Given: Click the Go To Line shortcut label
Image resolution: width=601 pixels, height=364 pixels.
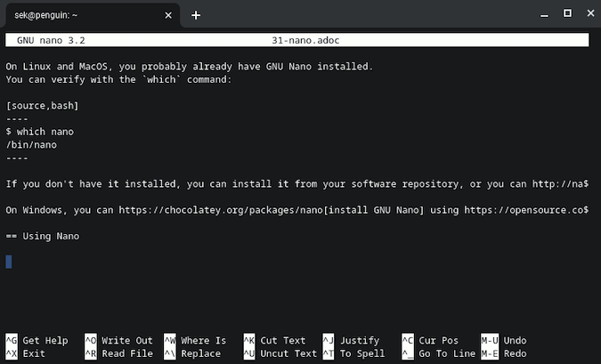Looking at the screenshot, I should point(449,353).
